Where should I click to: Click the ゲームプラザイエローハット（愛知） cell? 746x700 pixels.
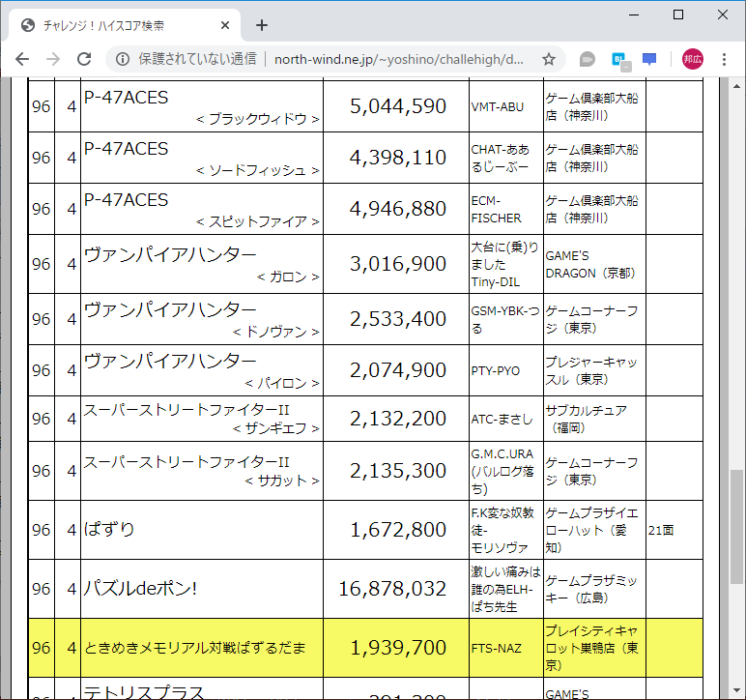(x=594, y=530)
